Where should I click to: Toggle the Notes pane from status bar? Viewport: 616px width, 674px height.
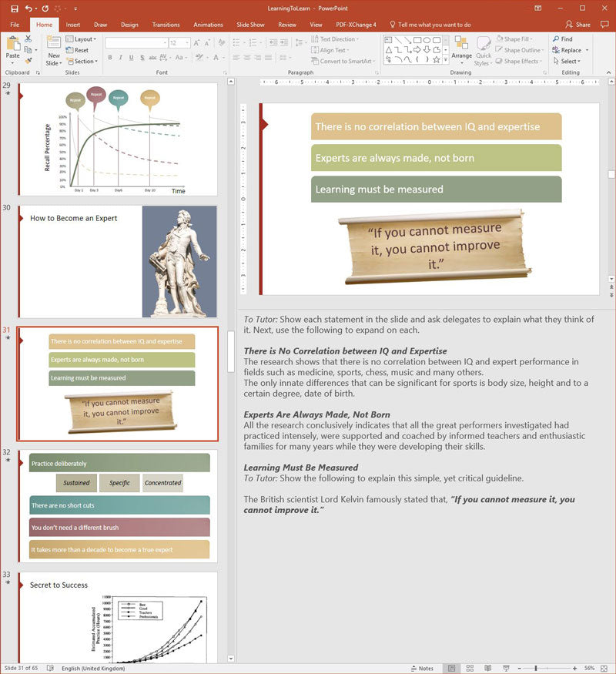[422, 669]
